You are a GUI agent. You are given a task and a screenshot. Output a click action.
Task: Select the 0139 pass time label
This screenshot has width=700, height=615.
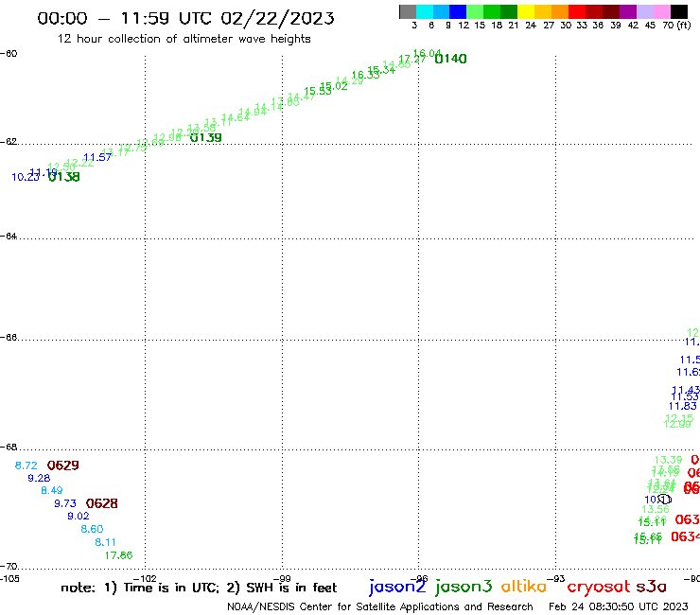tap(206, 137)
